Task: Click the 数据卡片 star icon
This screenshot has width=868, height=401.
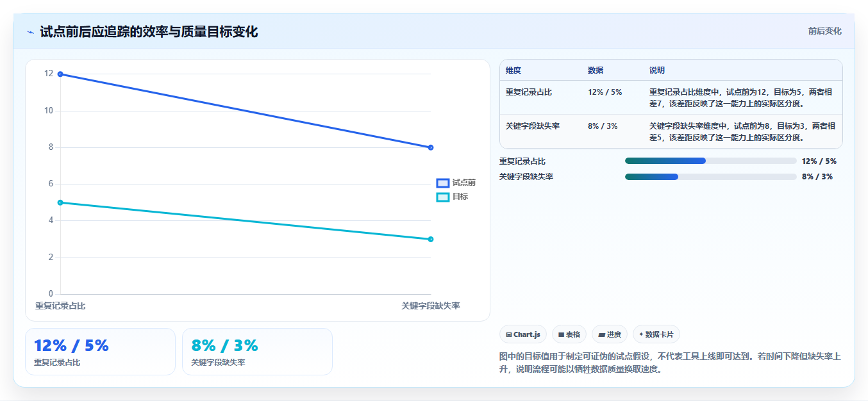Action: pyautogui.click(x=641, y=334)
